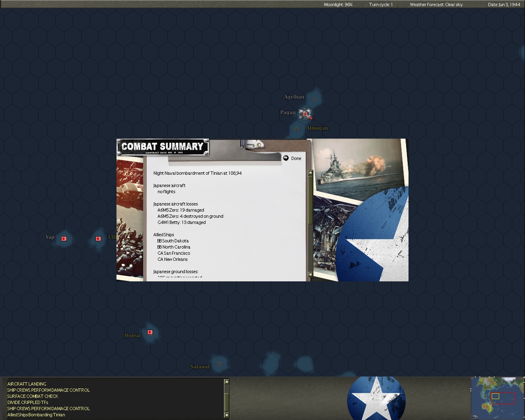The height and width of the screenshot is (420, 525).
Task: Click the Almagan map label
Action: [317, 128]
